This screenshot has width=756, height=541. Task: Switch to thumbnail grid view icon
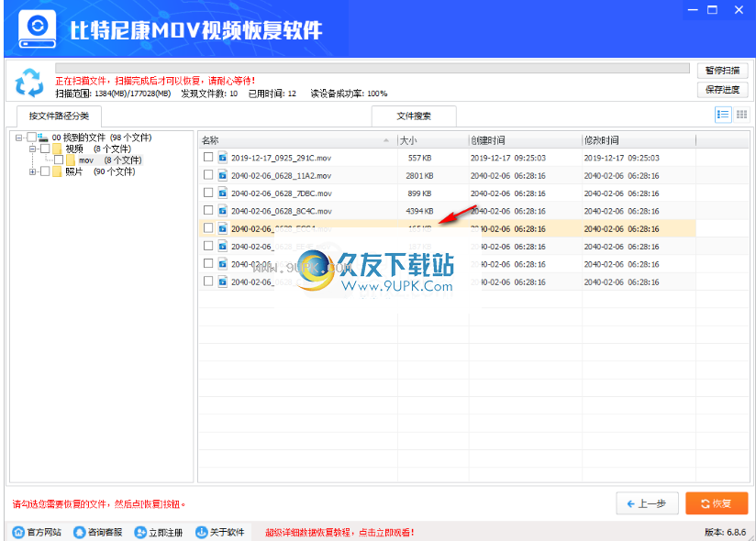[741, 115]
